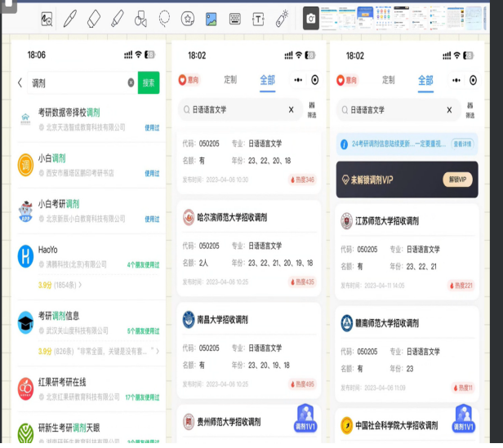Select the text box tool
Screen dimensions: 503x448
259,17
